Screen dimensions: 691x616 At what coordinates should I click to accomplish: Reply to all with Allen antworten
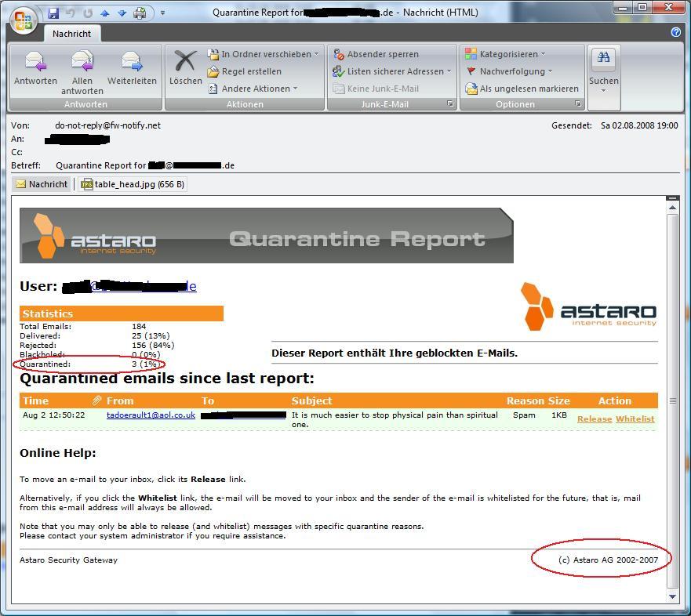(x=82, y=73)
